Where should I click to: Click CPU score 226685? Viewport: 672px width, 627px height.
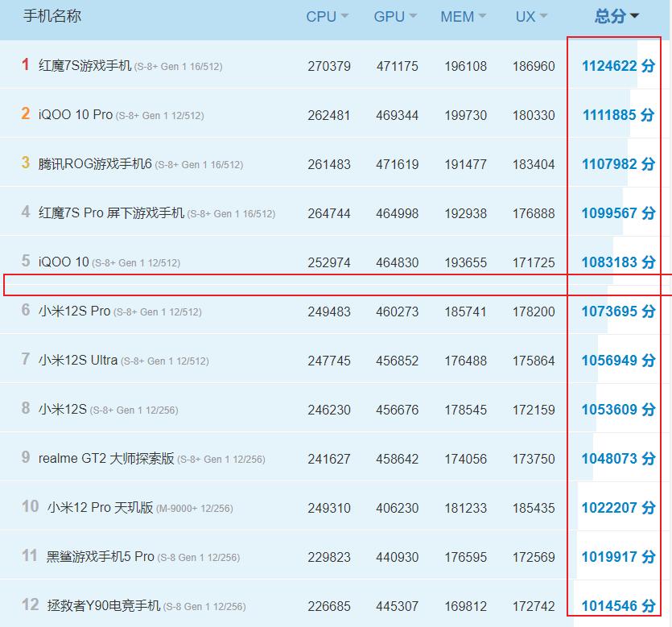tap(329, 606)
